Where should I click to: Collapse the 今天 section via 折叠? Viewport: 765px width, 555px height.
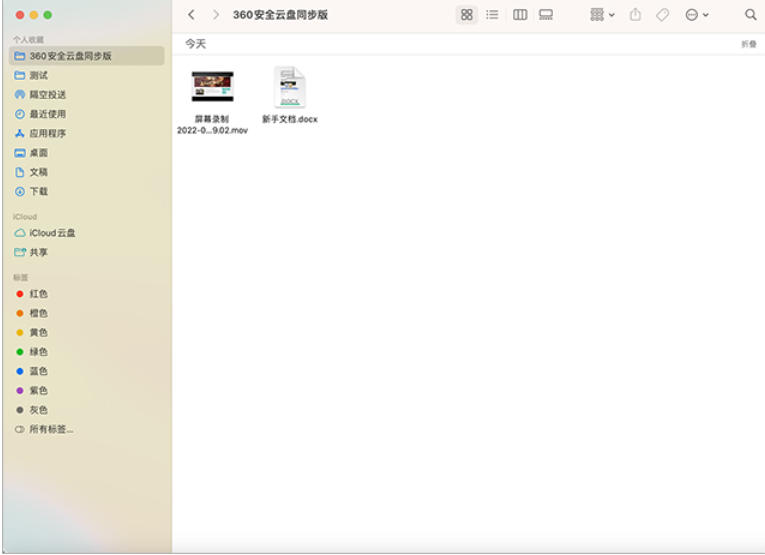pyautogui.click(x=748, y=45)
